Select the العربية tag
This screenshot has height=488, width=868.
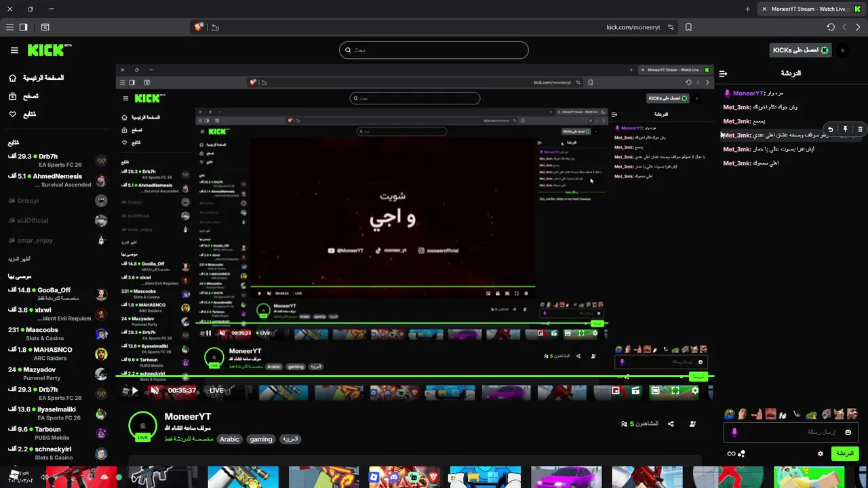point(290,439)
